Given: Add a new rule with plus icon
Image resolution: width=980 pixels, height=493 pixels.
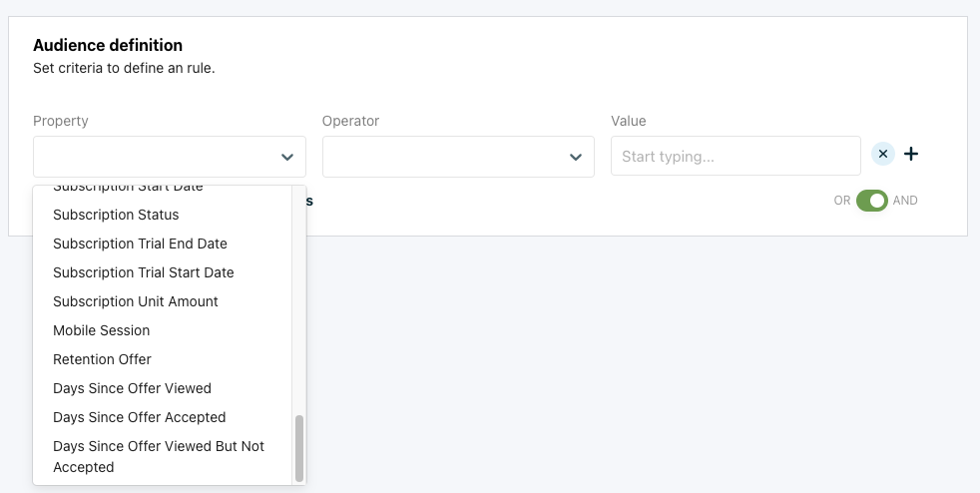Looking at the screenshot, I should click(911, 155).
